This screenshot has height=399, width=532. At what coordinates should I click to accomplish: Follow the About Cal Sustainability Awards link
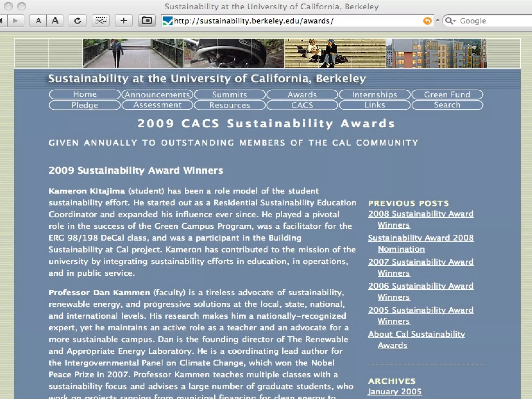(x=416, y=334)
